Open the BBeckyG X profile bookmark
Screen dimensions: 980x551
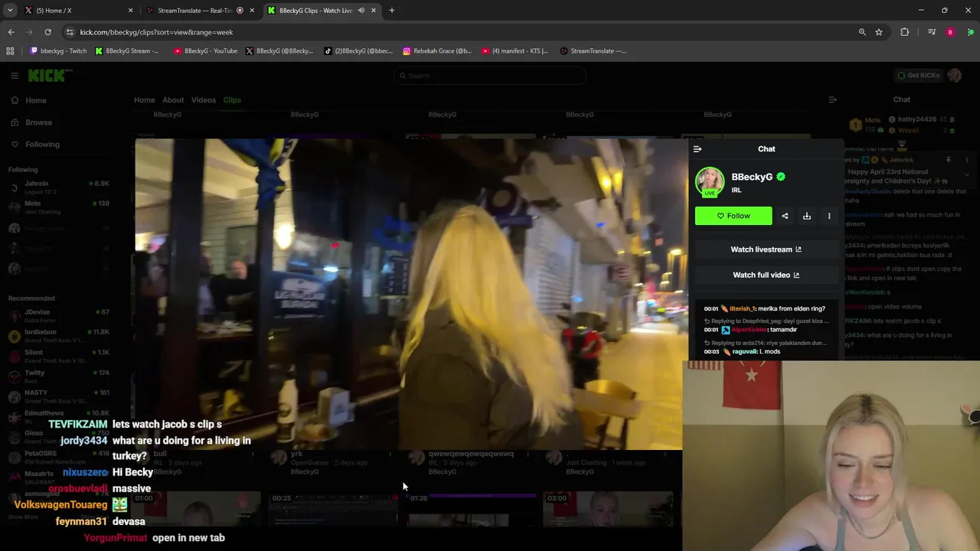[279, 51]
